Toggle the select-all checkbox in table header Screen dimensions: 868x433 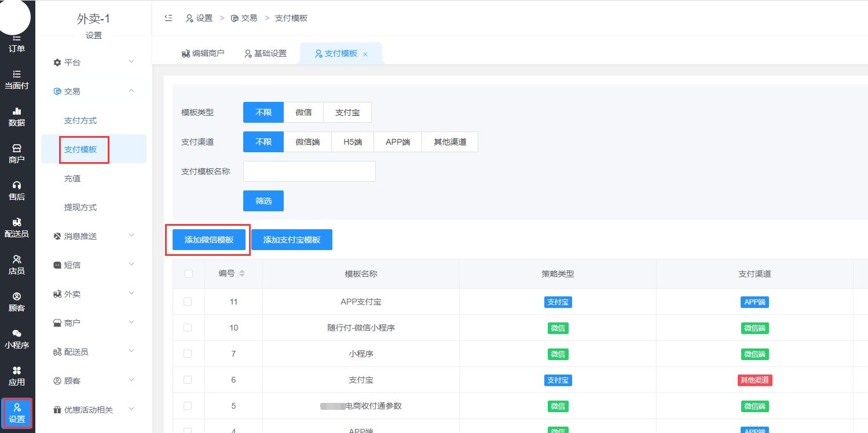pos(189,274)
